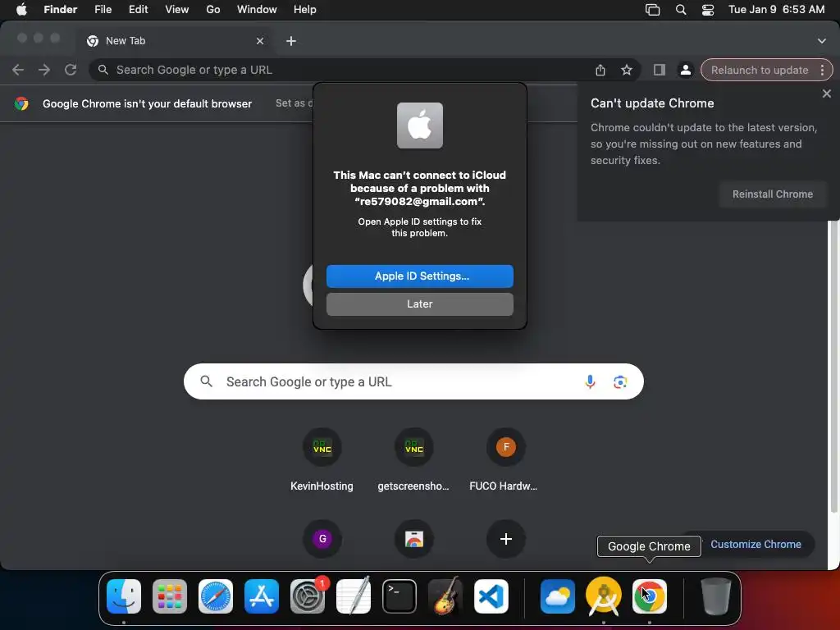
Task: Open Chrome three-dot menu
Action: click(x=822, y=71)
